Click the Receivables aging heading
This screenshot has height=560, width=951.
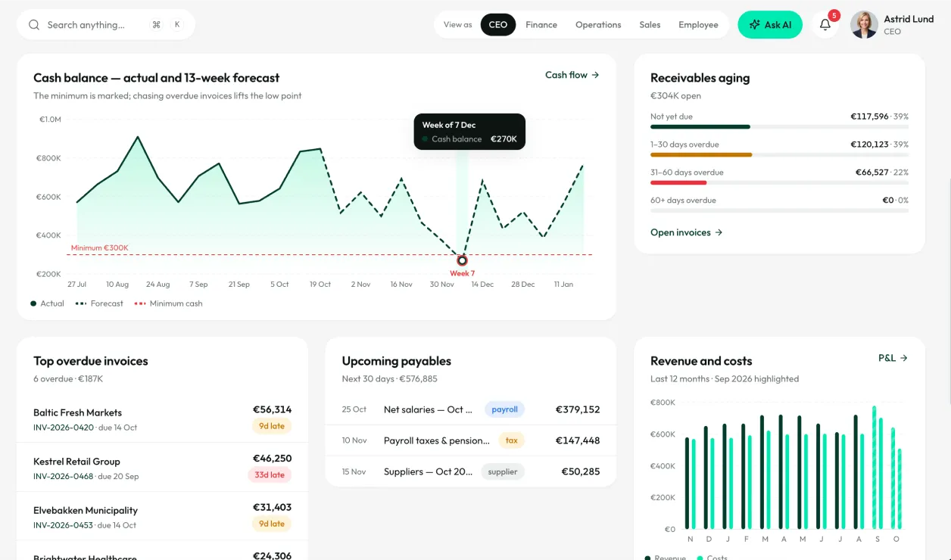point(700,78)
